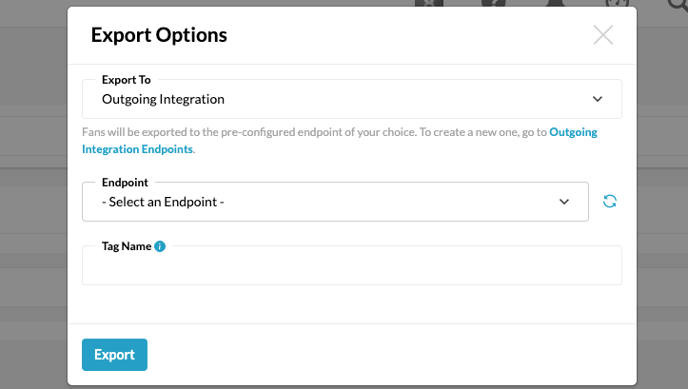
Task: Click the search magnifier icon behind the dialog
Action: coord(678,4)
